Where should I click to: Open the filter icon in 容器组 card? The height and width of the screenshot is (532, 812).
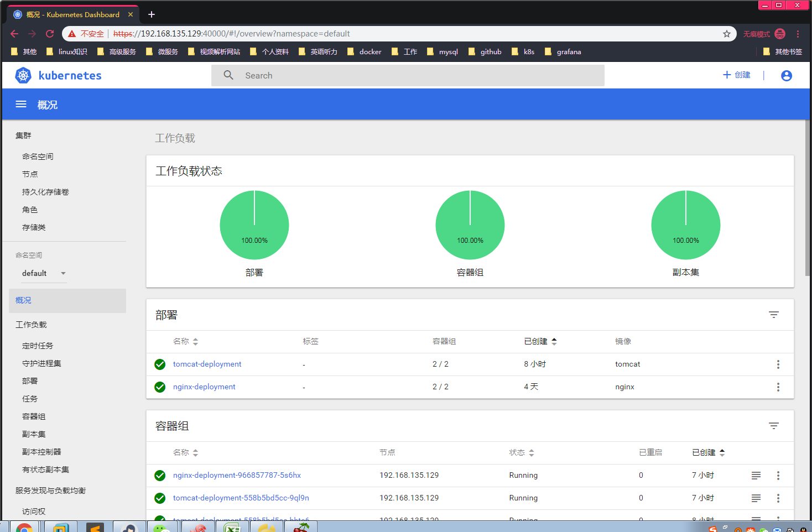[x=773, y=426]
